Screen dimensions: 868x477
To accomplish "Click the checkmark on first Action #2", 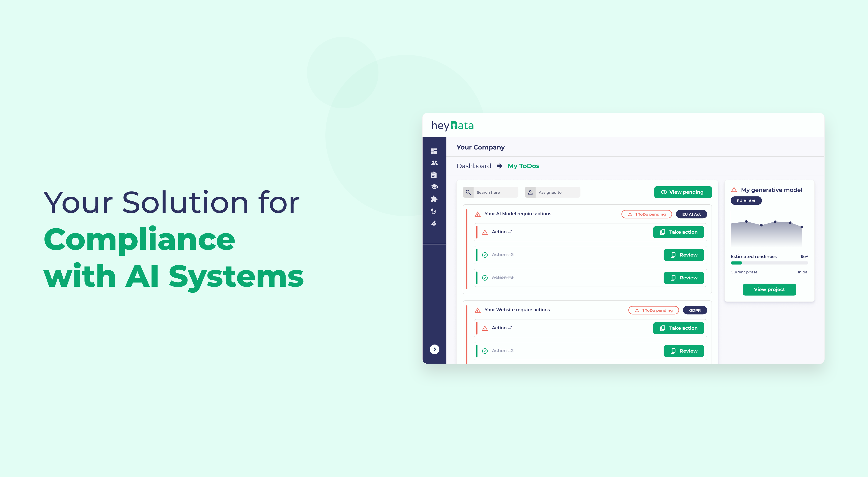I will (485, 255).
